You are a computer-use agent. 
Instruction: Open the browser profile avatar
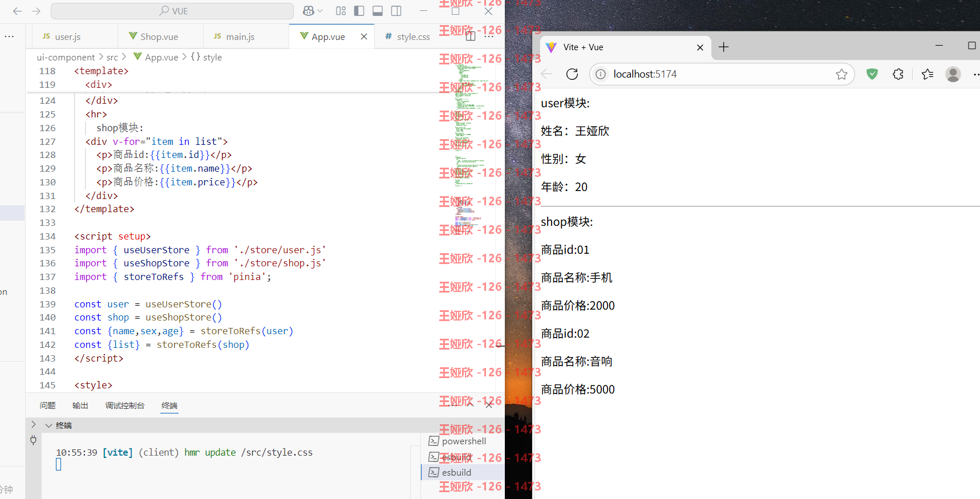(953, 74)
